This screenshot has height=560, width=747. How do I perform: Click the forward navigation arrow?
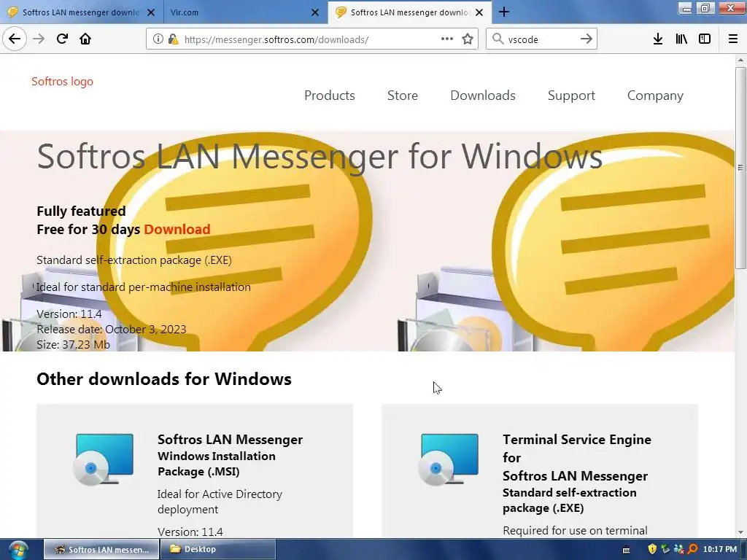click(39, 39)
